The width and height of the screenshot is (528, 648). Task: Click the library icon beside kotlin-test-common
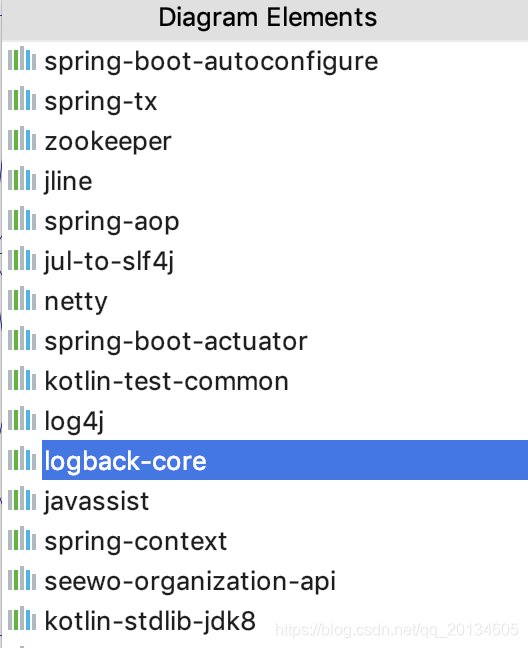coord(22,379)
